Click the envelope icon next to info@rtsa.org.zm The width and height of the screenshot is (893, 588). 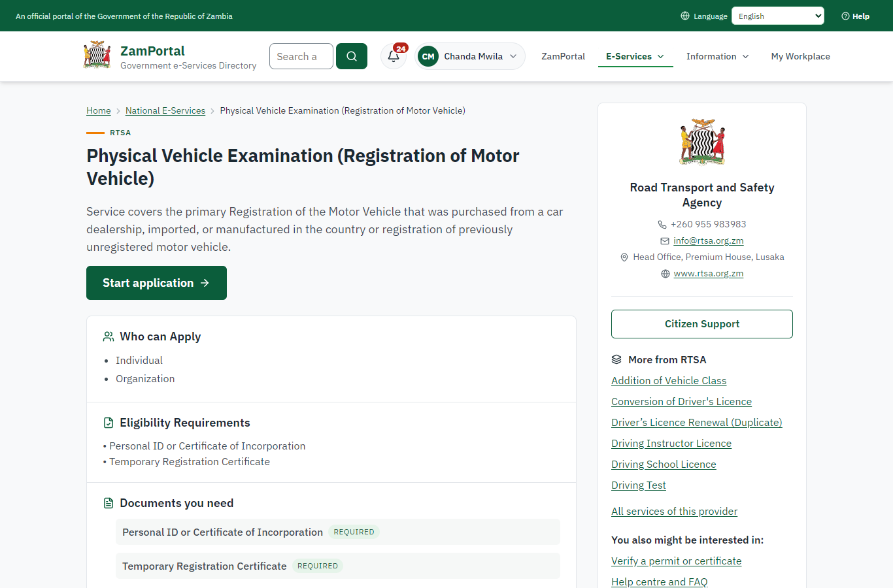tap(665, 240)
